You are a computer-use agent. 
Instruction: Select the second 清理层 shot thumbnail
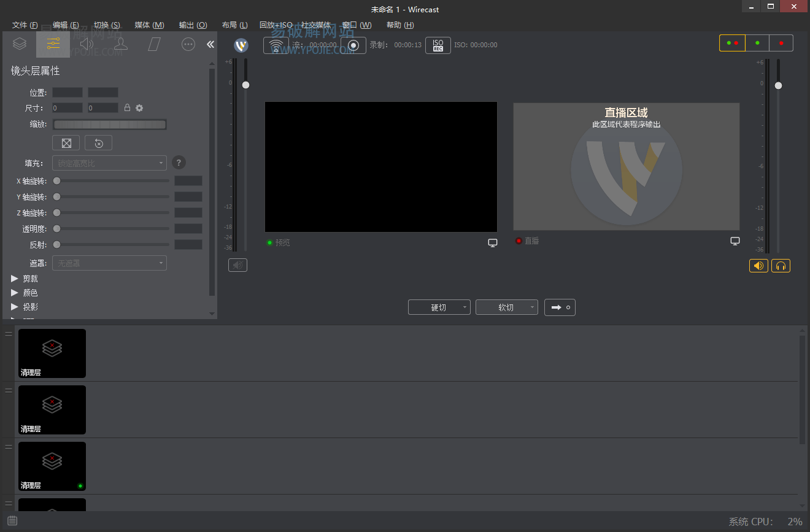[52, 410]
